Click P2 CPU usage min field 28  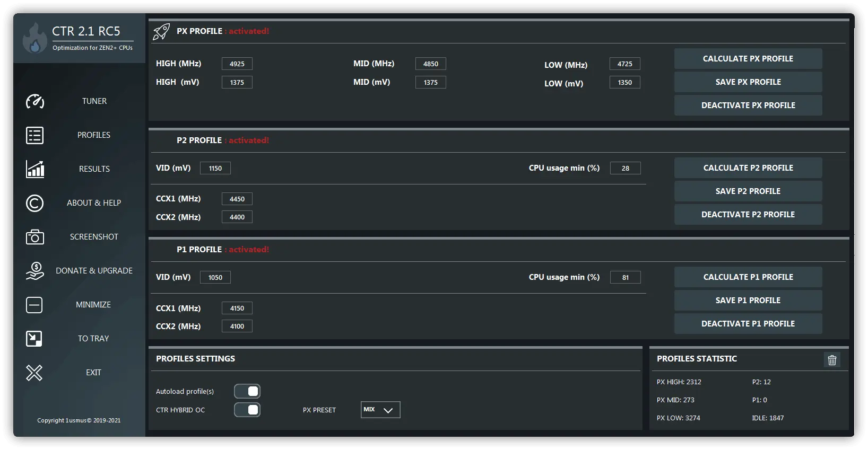(626, 168)
